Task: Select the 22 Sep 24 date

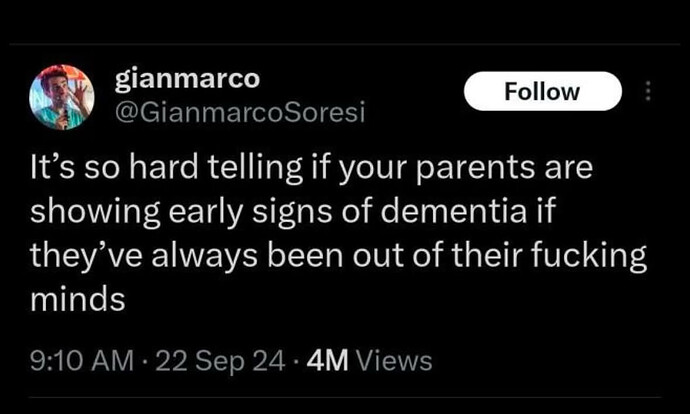Action: click(x=220, y=361)
